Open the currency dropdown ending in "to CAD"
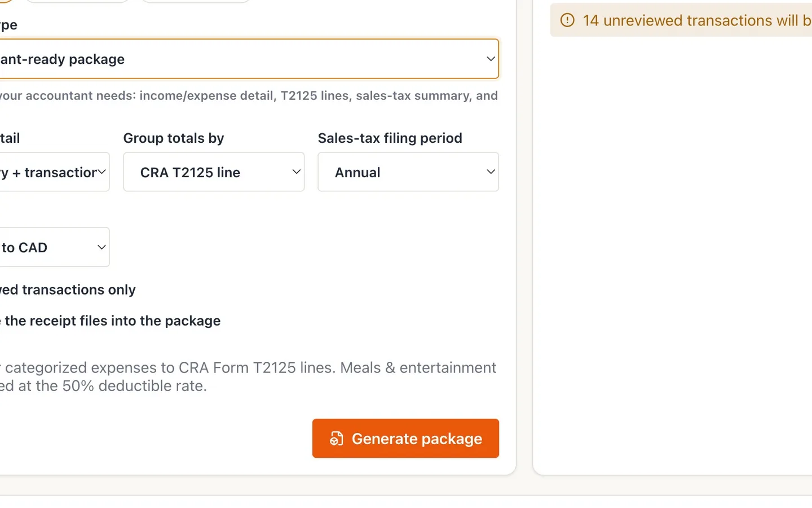Viewport: 812px width, 508px height. click(54, 247)
